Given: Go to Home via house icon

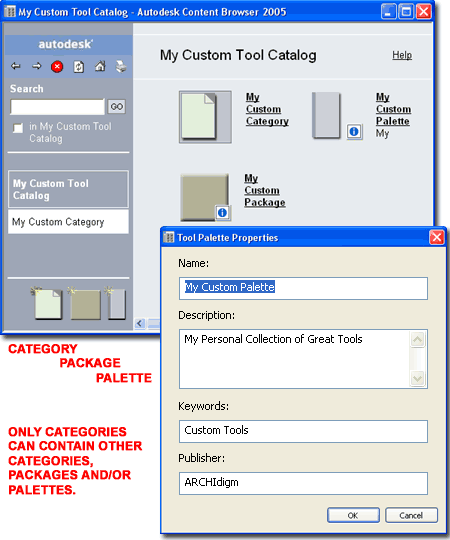Looking at the screenshot, I should (100, 66).
